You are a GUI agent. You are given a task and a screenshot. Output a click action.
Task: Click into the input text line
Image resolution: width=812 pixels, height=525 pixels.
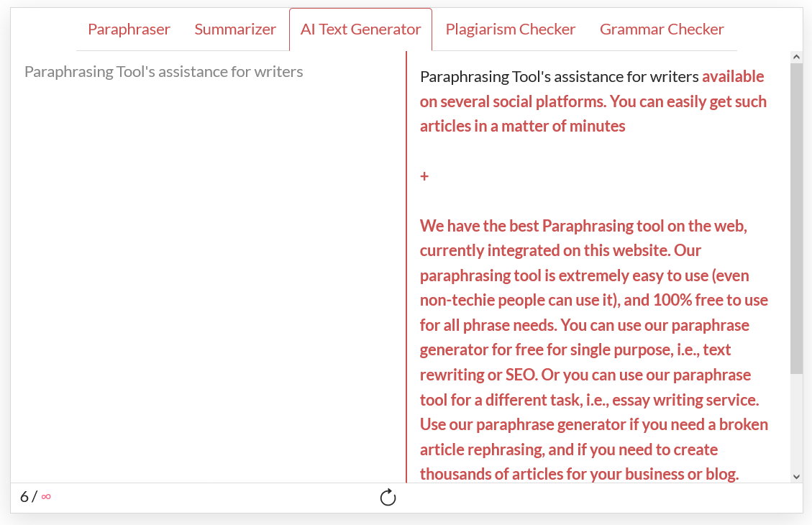pyautogui.click(x=164, y=71)
